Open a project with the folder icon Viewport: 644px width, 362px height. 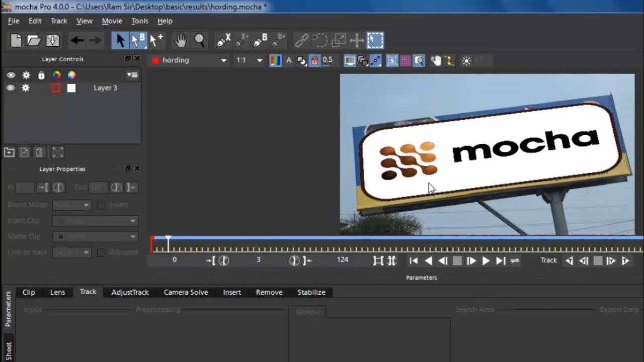(34, 40)
